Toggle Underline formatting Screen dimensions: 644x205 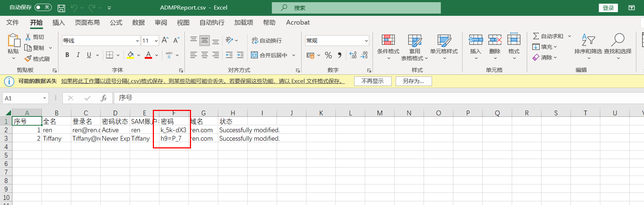click(89, 55)
